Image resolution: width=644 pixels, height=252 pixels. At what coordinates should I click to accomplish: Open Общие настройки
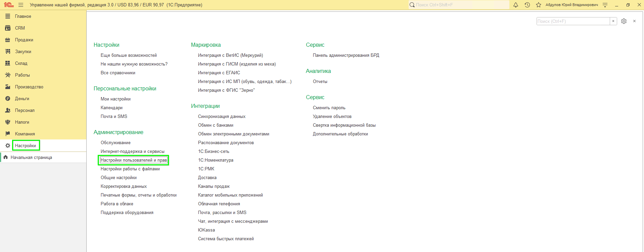tap(119, 177)
